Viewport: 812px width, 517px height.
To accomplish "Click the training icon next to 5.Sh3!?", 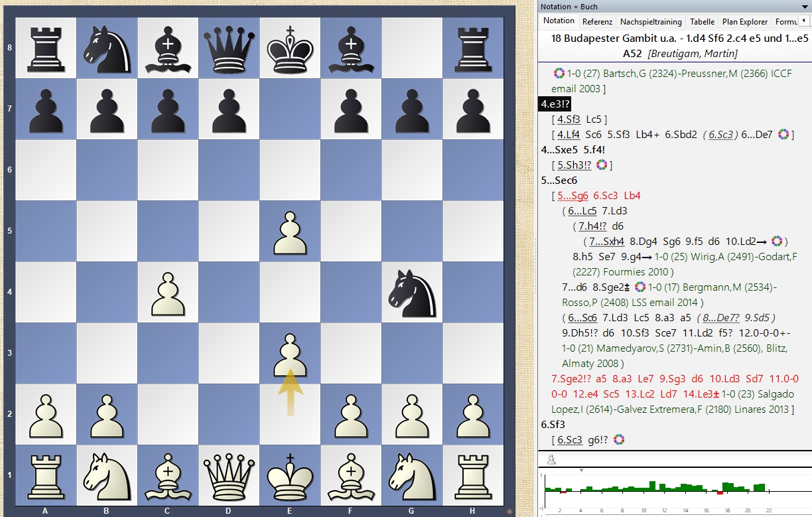I will coord(602,165).
